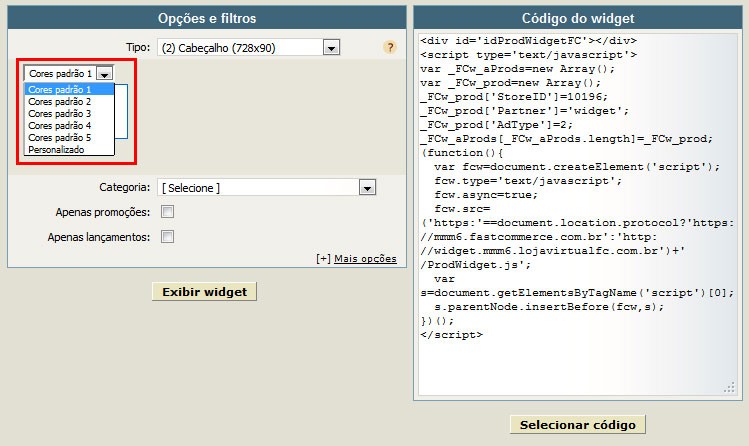Choose Cores padrão 5 option
The height and width of the screenshot is (446, 749).
[x=69, y=138]
